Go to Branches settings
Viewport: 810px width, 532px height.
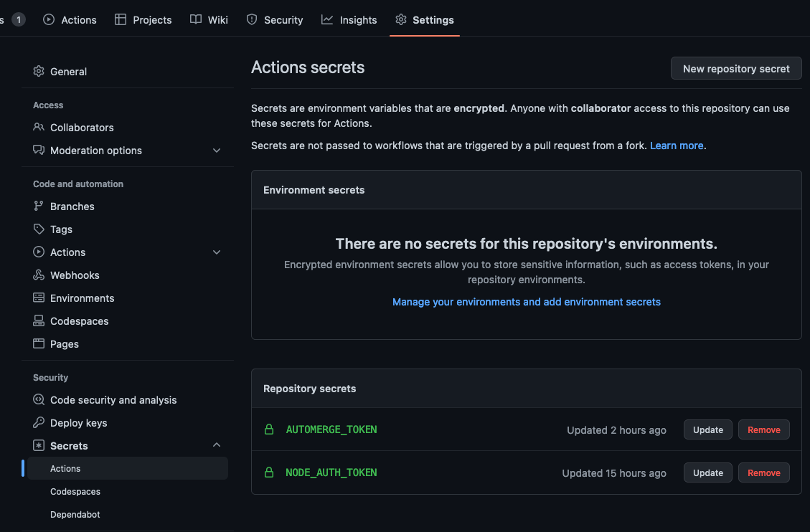pyautogui.click(x=128, y=206)
